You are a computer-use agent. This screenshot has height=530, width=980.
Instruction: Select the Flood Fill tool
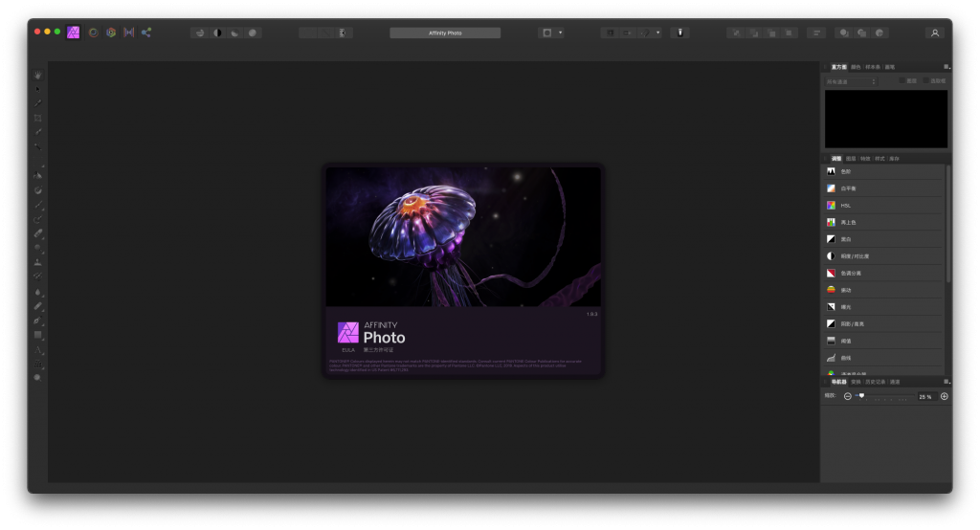coord(38,176)
